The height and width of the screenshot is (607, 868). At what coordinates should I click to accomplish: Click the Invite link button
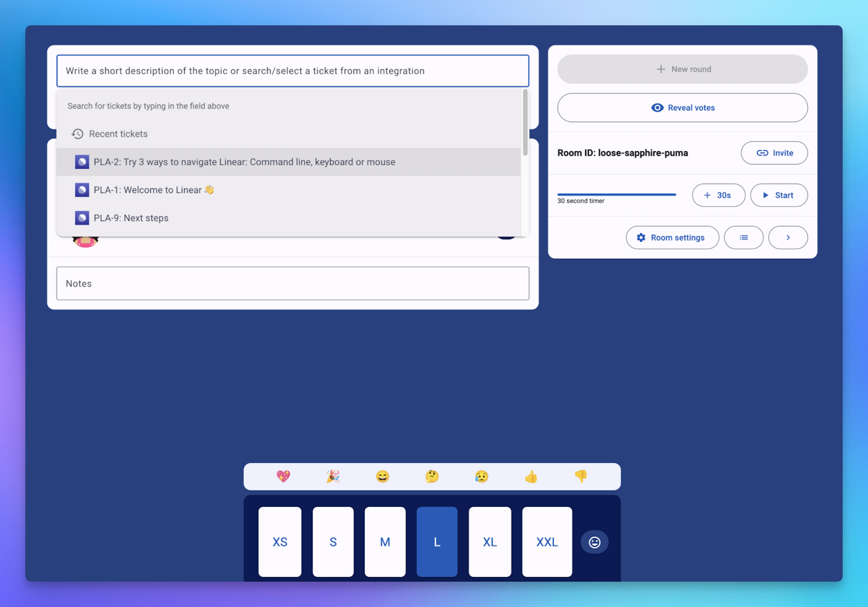point(774,153)
